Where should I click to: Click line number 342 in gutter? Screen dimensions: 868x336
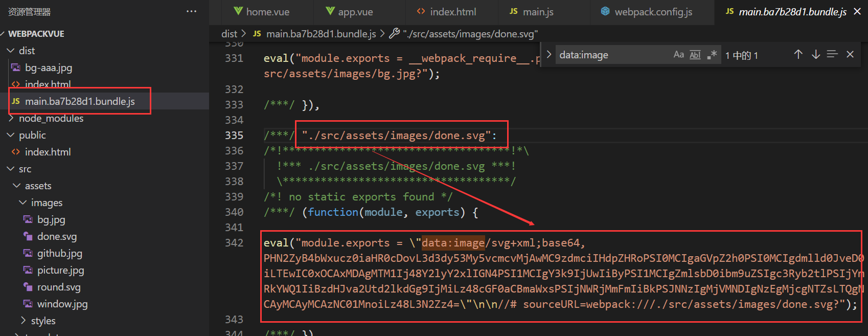click(234, 243)
